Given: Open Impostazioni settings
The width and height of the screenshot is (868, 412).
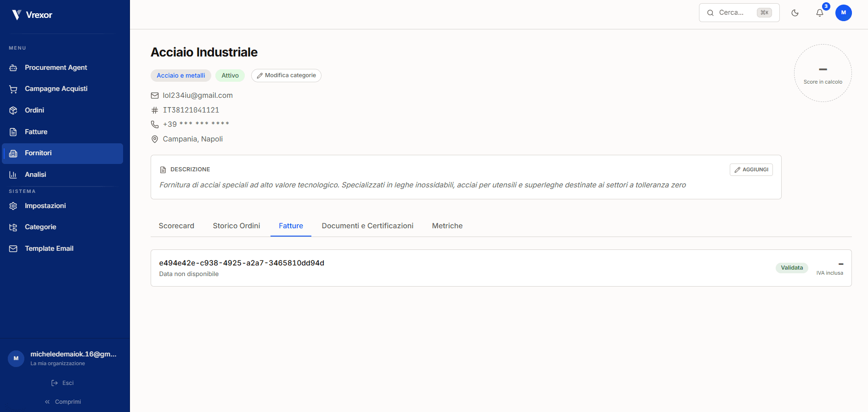Looking at the screenshot, I should 62,206.
